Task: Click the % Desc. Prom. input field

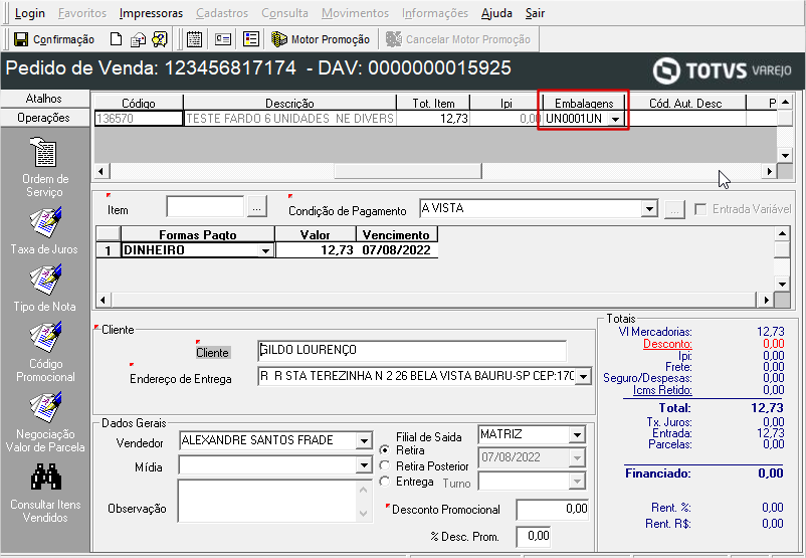Action: (x=533, y=536)
